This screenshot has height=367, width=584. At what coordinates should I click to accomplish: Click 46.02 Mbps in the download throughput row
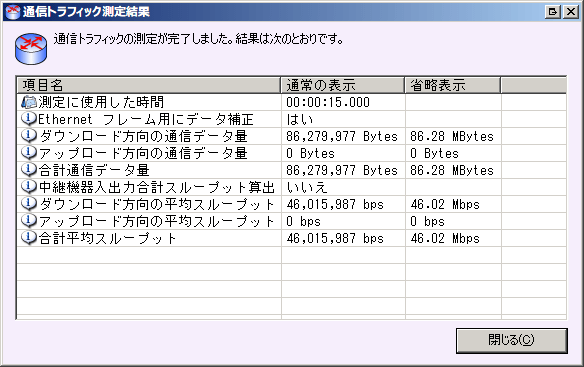click(x=445, y=204)
